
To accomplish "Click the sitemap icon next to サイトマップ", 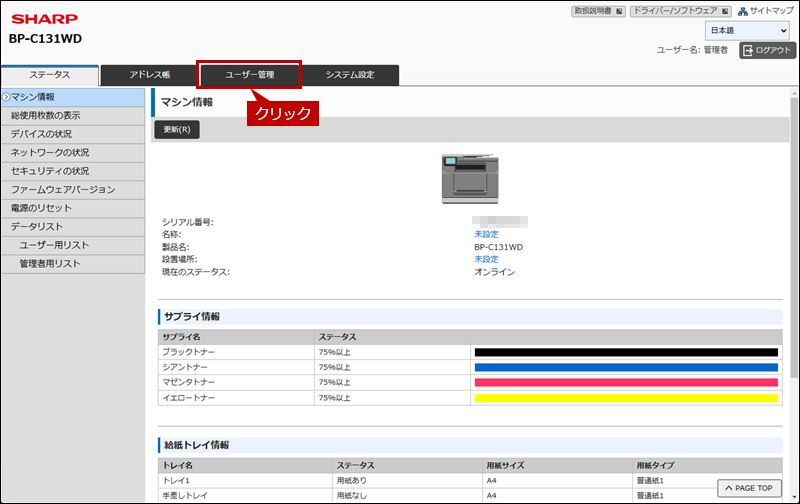I will (x=743, y=11).
